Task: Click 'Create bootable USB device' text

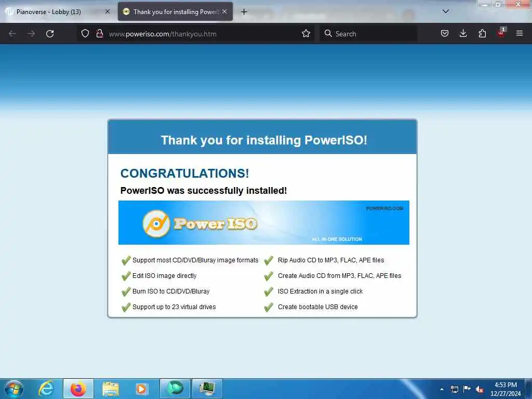Action: 318,307
